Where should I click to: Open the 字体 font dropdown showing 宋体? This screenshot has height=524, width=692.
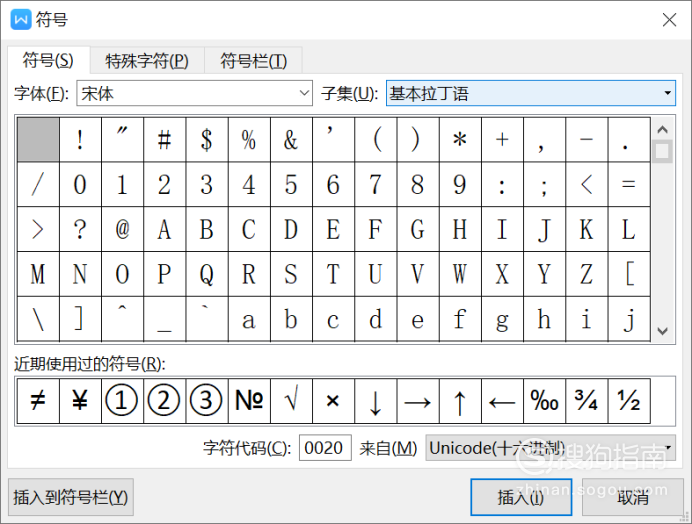(195, 93)
